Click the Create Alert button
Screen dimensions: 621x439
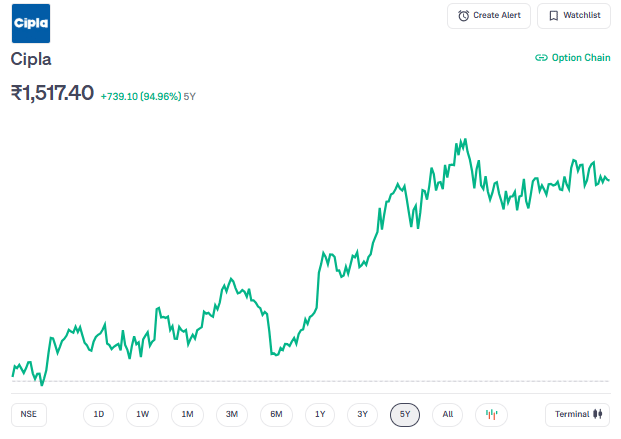488,16
